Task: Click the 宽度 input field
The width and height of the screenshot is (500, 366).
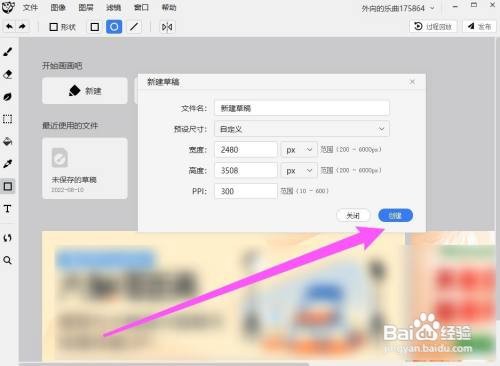Action: (246, 150)
